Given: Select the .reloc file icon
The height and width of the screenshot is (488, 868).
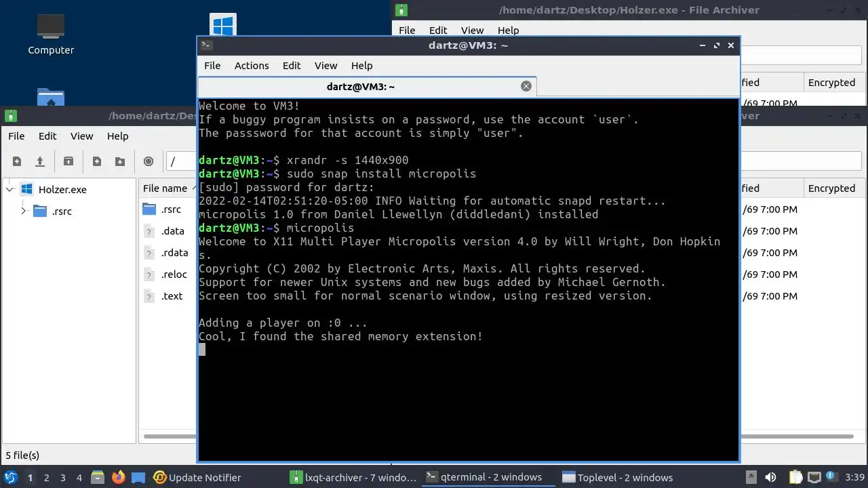Looking at the screenshot, I should (x=149, y=274).
